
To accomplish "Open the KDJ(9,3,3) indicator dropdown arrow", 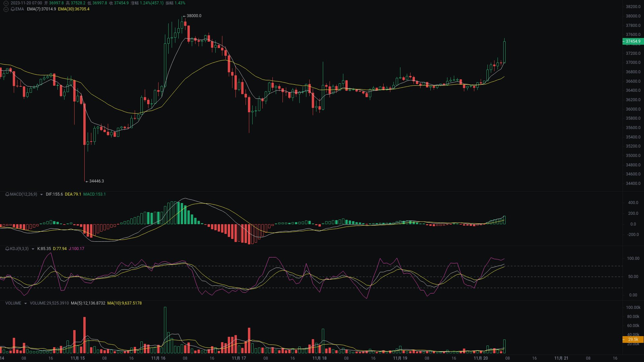I will point(33,249).
